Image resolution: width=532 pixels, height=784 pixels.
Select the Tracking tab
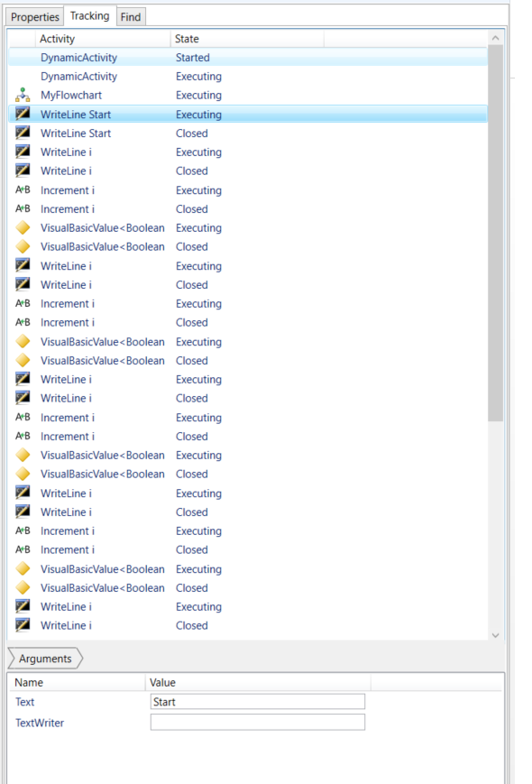point(90,16)
